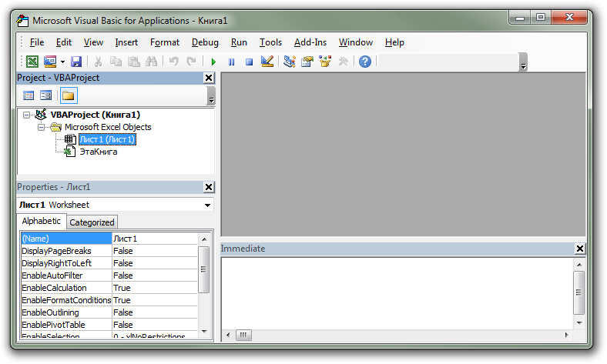The width and height of the screenshot is (607, 364).
Task: Open the Debug menu
Action: [x=205, y=42]
